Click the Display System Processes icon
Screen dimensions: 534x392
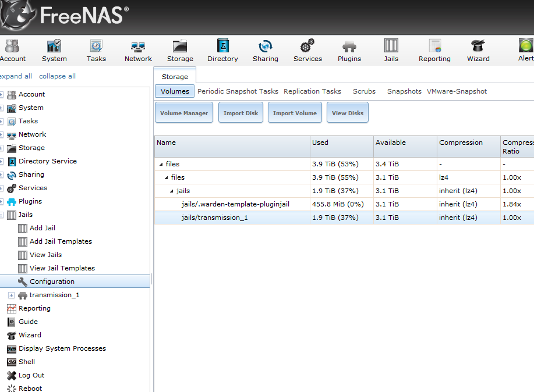12,349
